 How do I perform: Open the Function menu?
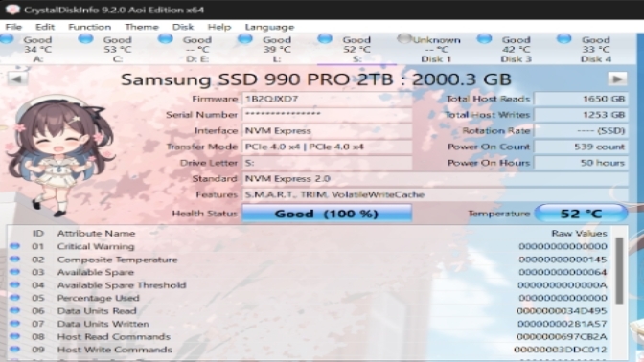pos(89,27)
